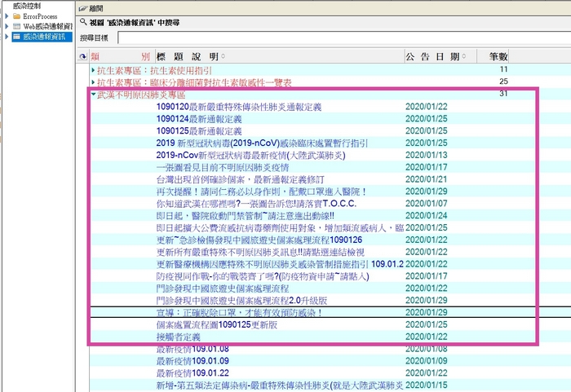
Task: Open 門診發現中國旅遊史個案處理流程2.0升級版
Action: click(x=241, y=300)
